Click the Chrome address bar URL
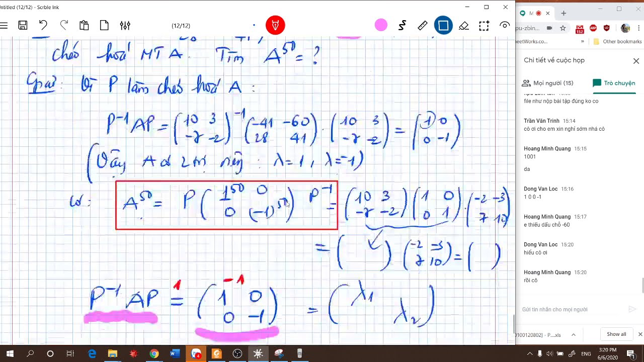This screenshot has height=362, width=644. [x=528, y=28]
